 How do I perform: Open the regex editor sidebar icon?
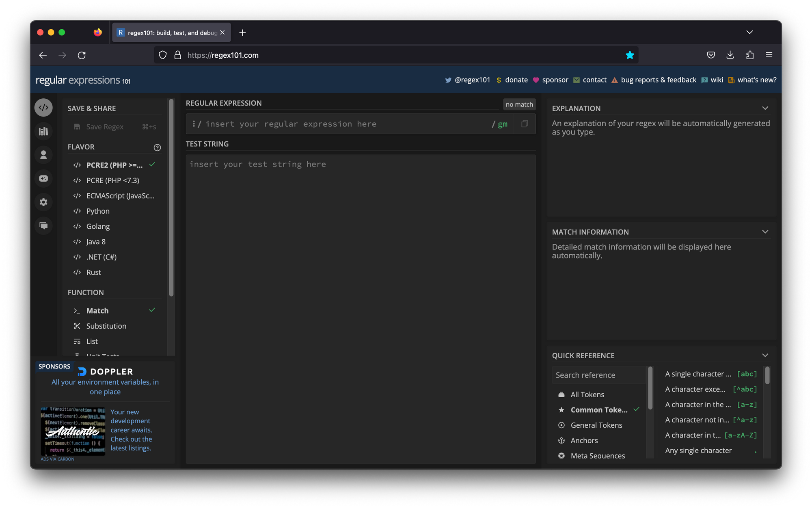point(43,108)
